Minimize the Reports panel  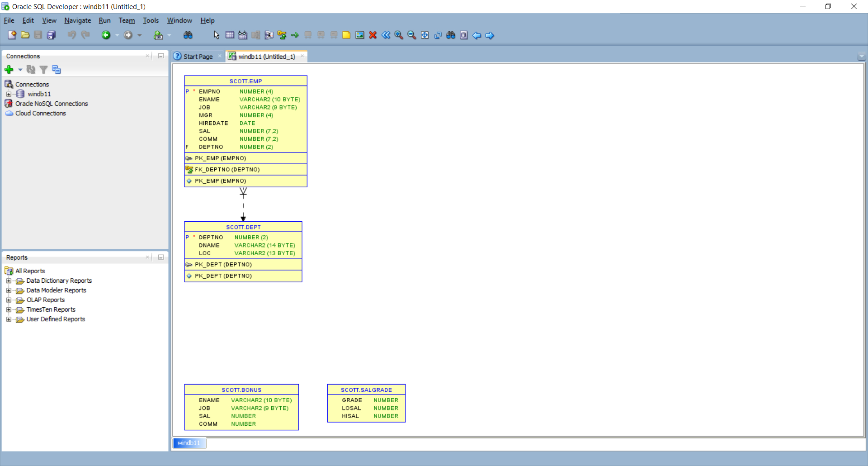161,257
